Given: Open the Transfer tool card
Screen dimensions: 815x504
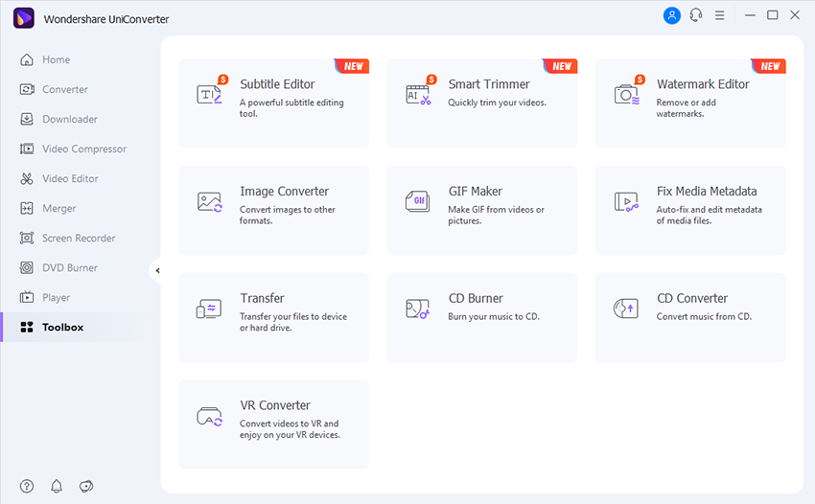Looking at the screenshot, I should (x=273, y=317).
